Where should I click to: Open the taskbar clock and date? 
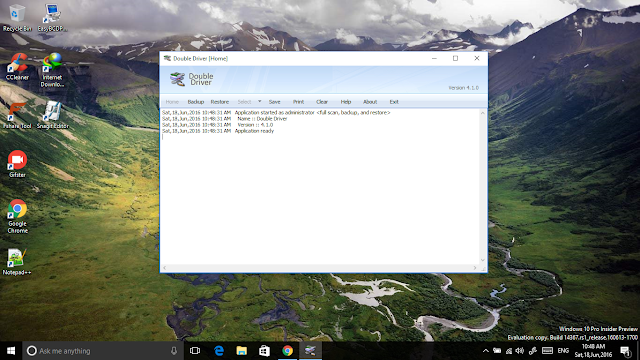point(593,351)
